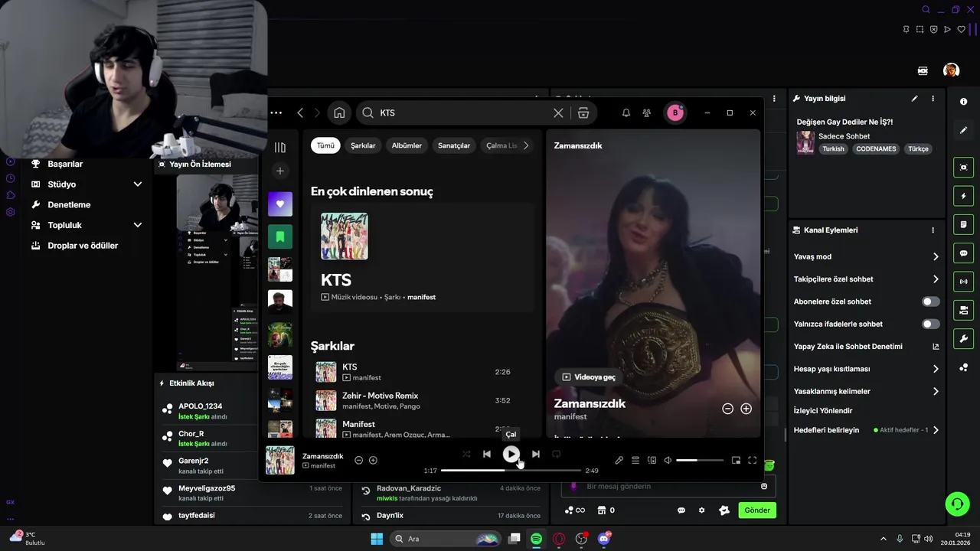Click İzleyici Yönlendir action
The image size is (980, 551).
[823, 410]
